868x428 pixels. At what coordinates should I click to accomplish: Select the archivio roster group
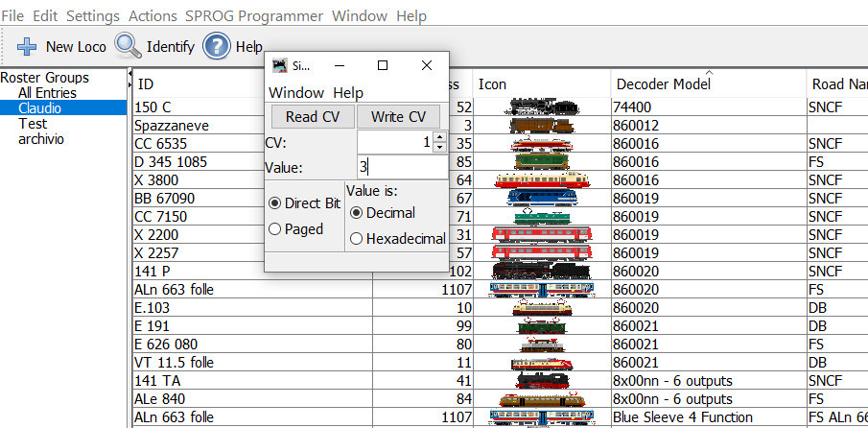click(42, 139)
